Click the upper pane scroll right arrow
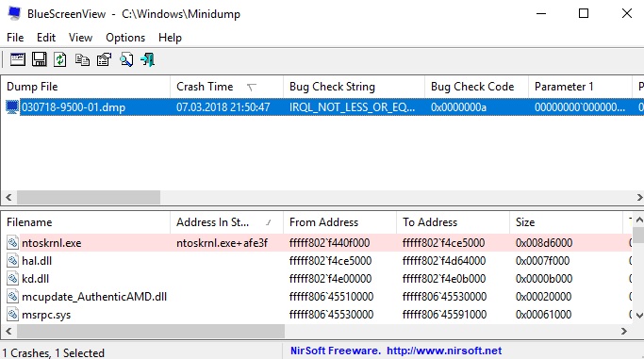Screen dimensions: 644x359 coord(639,197)
